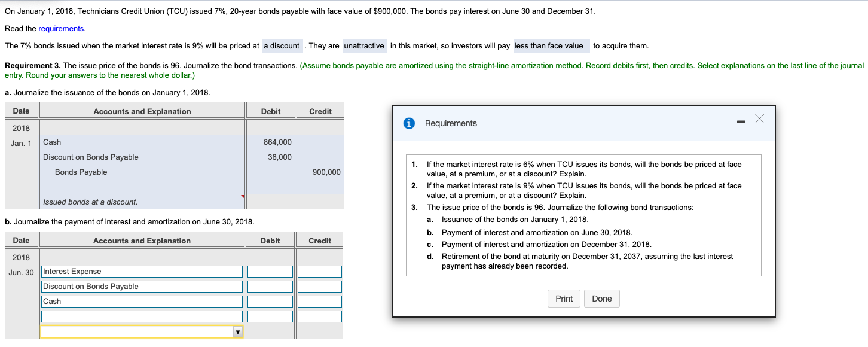868x347 pixels.
Task: Click the minimize dash on the Requirements dialog
Action: (x=741, y=120)
